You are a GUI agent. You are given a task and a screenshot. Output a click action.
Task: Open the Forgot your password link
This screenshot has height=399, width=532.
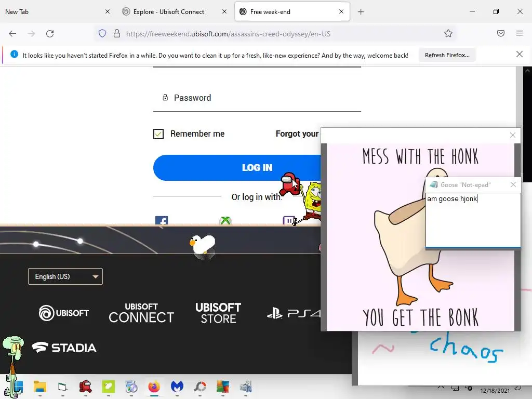tap(297, 134)
